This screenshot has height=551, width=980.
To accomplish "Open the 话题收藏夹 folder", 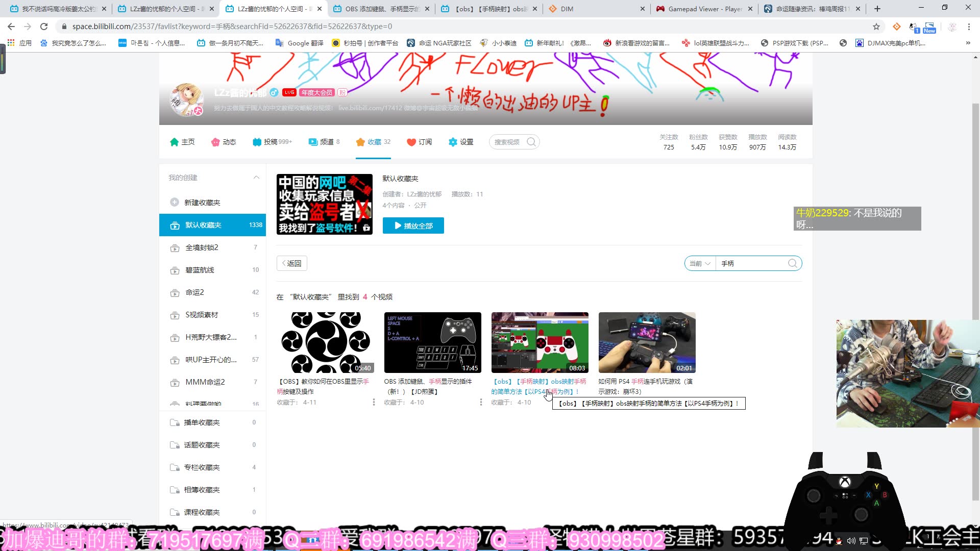I will point(212,445).
